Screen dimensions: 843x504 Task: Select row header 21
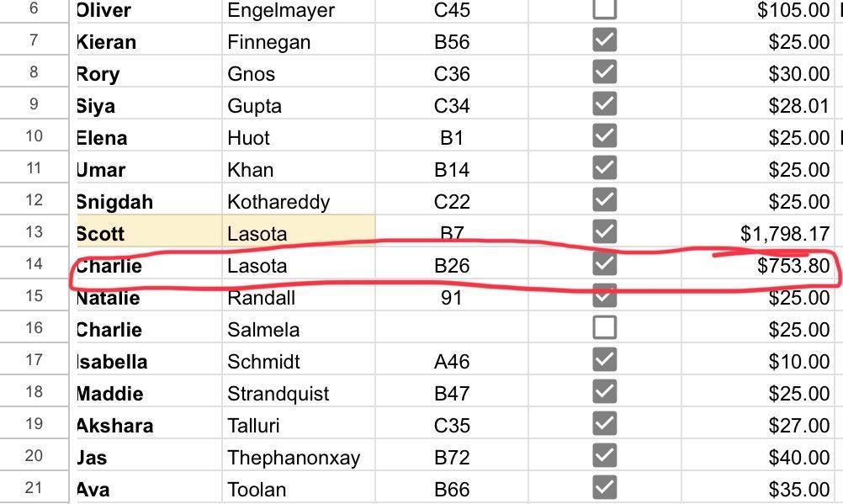pyautogui.click(x=34, y=488)
